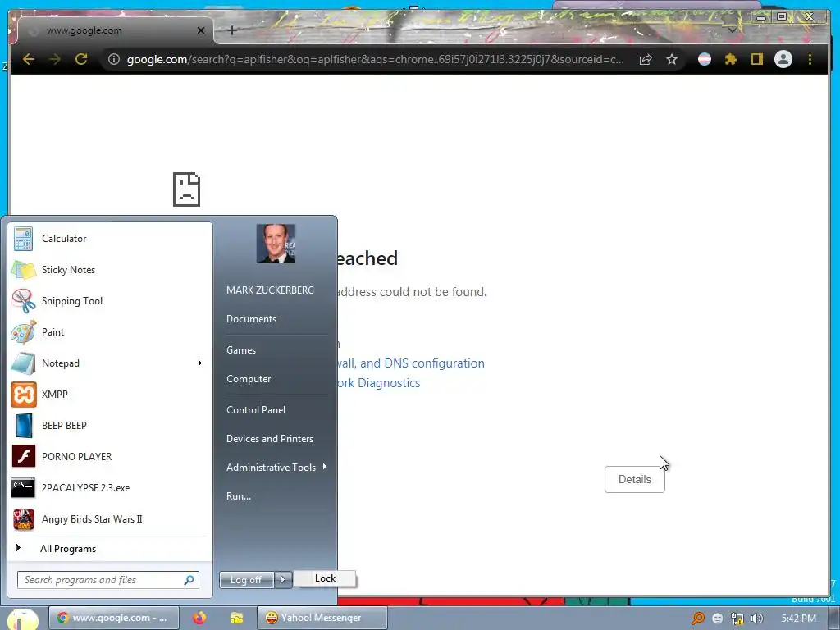Click the Details button on error page
The width and height of the screenshot is (840, 630).
pos(635,479)
